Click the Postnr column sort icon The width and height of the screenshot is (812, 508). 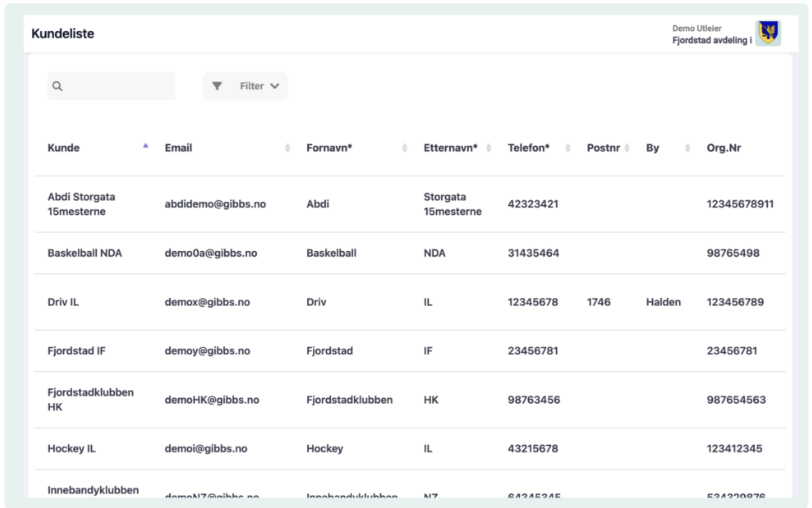pos(627,148)
